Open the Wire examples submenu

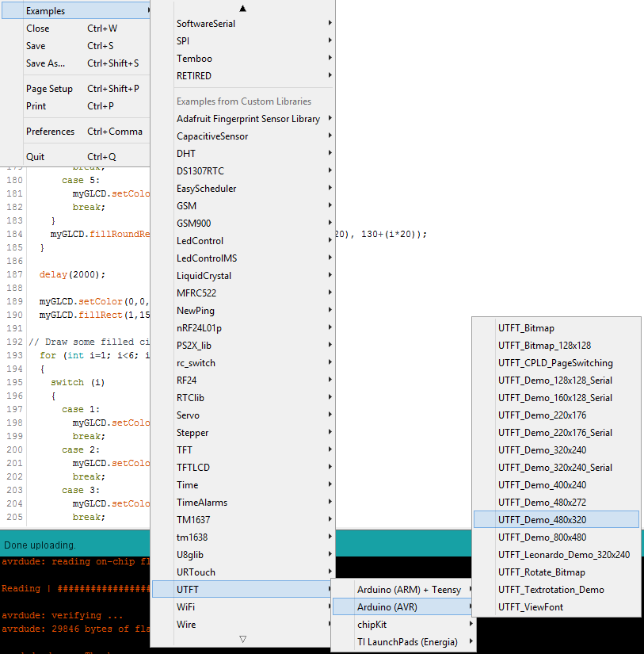242,625
